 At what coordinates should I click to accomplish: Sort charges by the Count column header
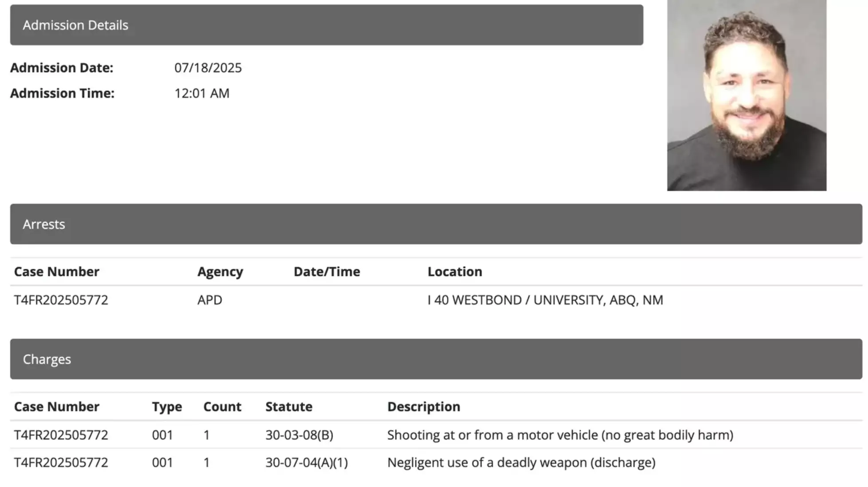[222, 407]
